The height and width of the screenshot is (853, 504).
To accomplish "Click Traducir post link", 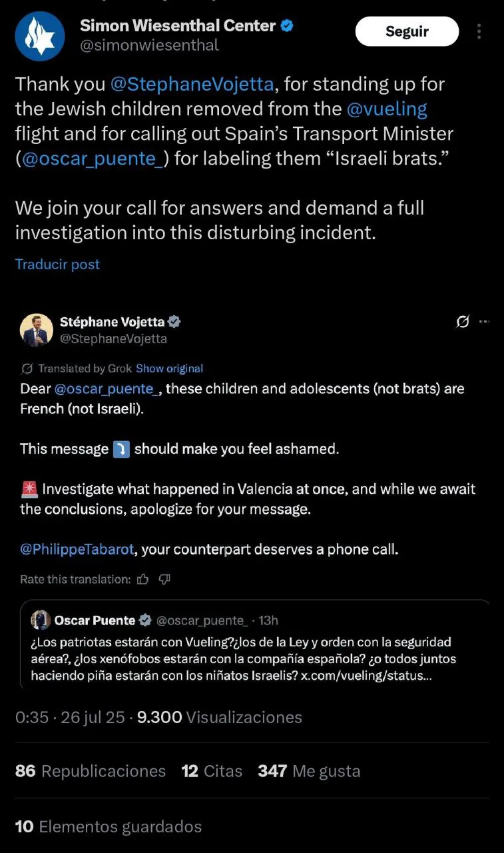I will click(57, 265).
